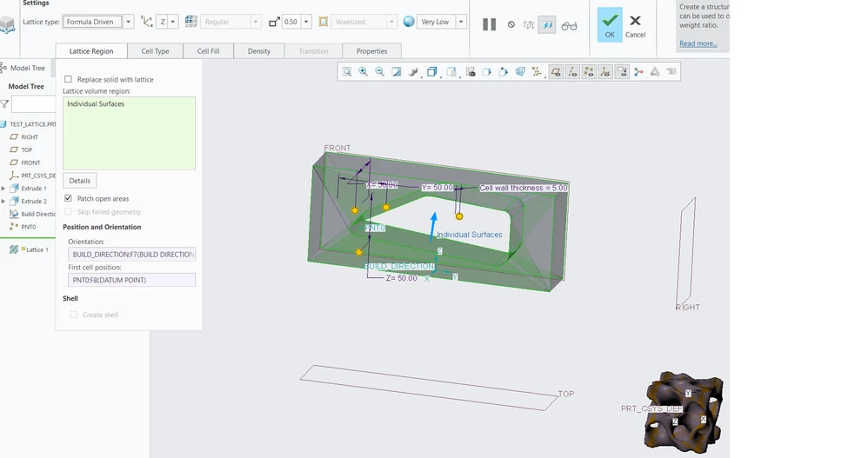This screenshot has height=458, width=868.
Task: Click the spin center icon
Action: pos(638,72)
